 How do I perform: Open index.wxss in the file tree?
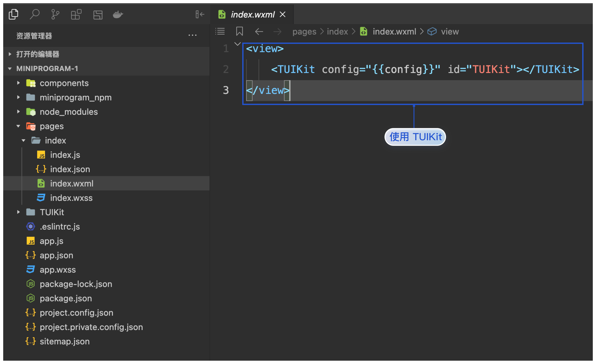point(106,198)
